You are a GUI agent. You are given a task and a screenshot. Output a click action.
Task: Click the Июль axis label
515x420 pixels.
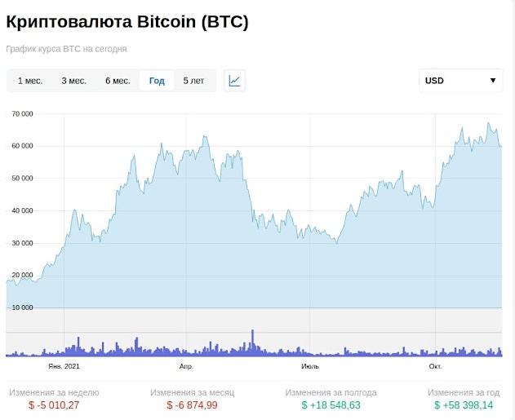tap(310, 366)
